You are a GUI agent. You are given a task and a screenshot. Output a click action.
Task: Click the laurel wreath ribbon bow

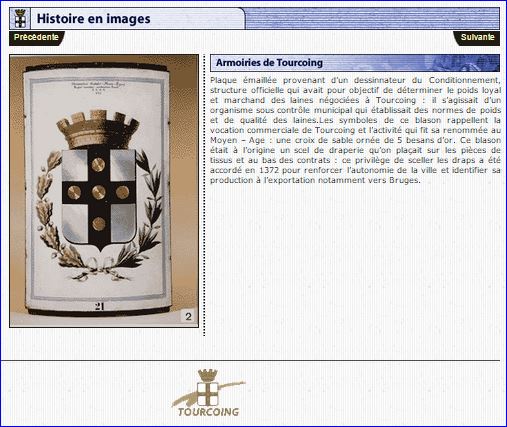click(x=99, y=268)
